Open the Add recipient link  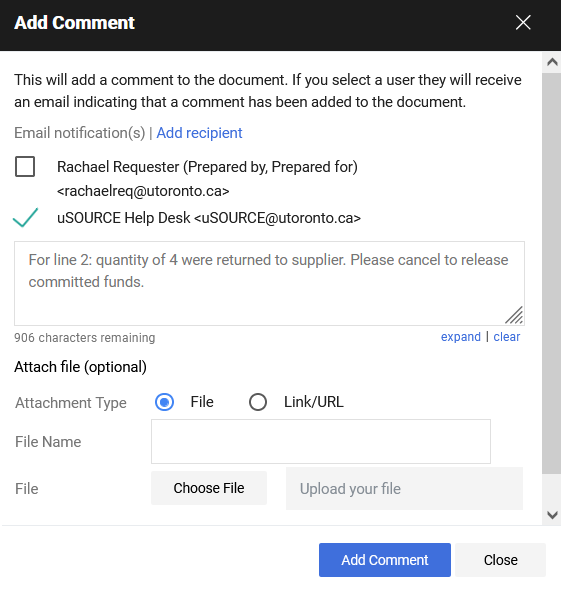[199, 133]
